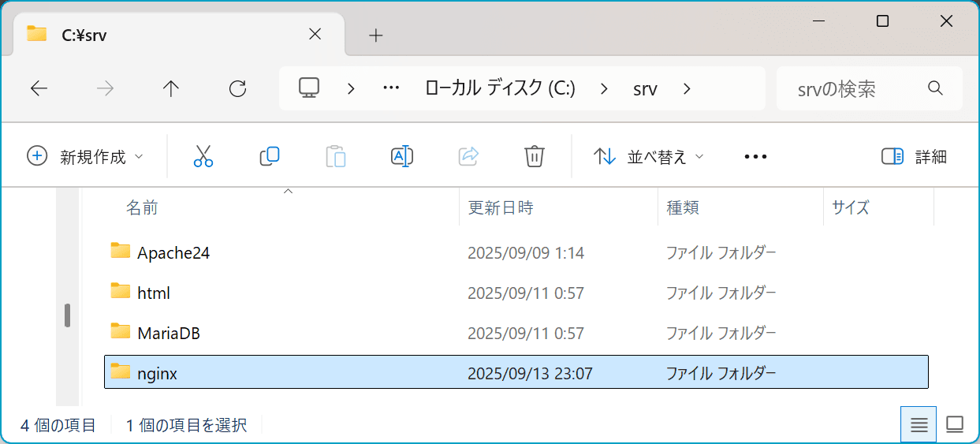Click the PC monitor icon in address bar
Viewport: 980px width, 444px height.
308,88
